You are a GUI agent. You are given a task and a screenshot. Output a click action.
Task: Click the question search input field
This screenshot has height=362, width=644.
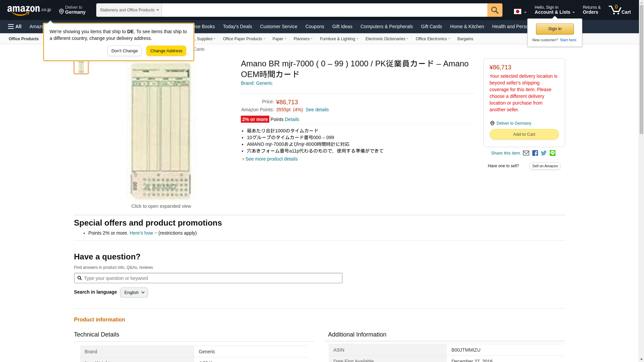coord(208,278)
